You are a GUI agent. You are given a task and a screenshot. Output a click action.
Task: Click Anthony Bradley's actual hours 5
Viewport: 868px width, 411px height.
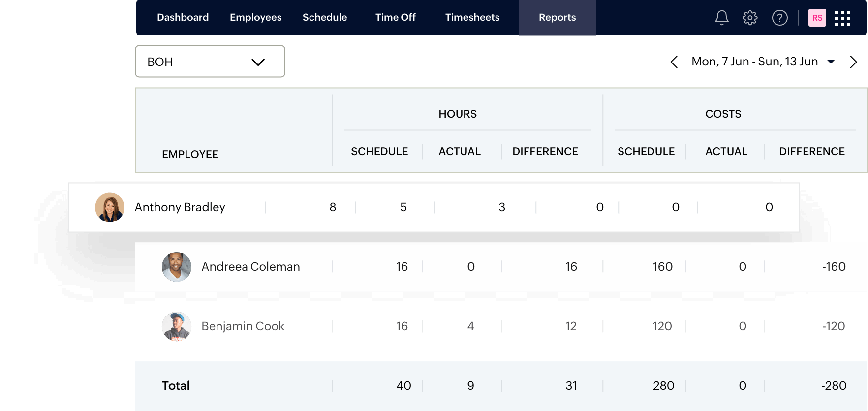tap(403, 207)
